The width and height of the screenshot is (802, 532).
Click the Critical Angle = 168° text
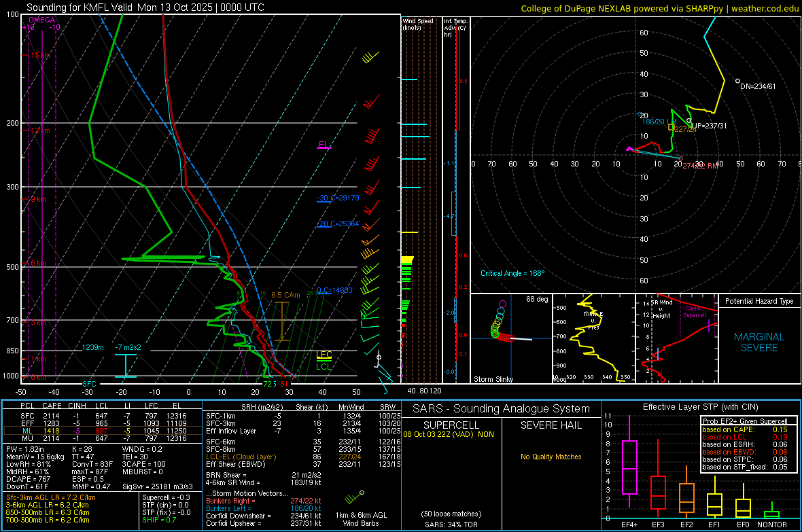[512, 274]
